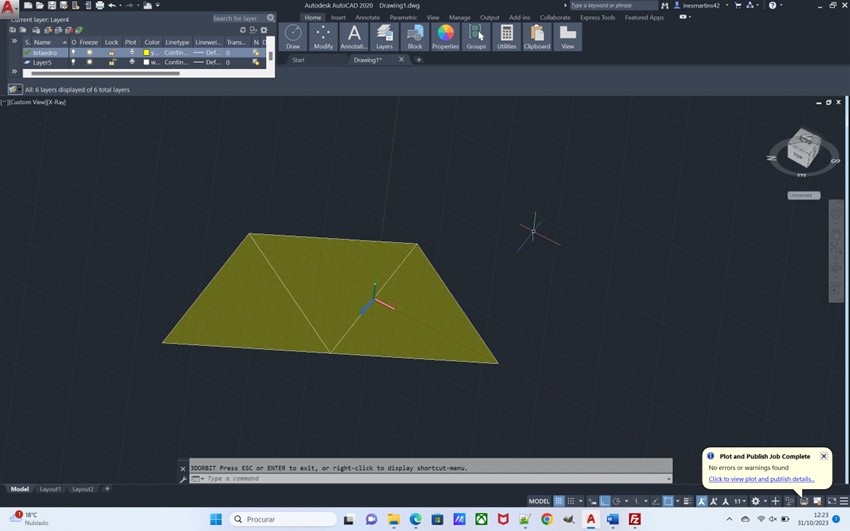The width and height of the screenshot is (850, 531).
Task: Switch to the Annotate ribbon tab
Action: pyautogui.click(x=368, y=17)
